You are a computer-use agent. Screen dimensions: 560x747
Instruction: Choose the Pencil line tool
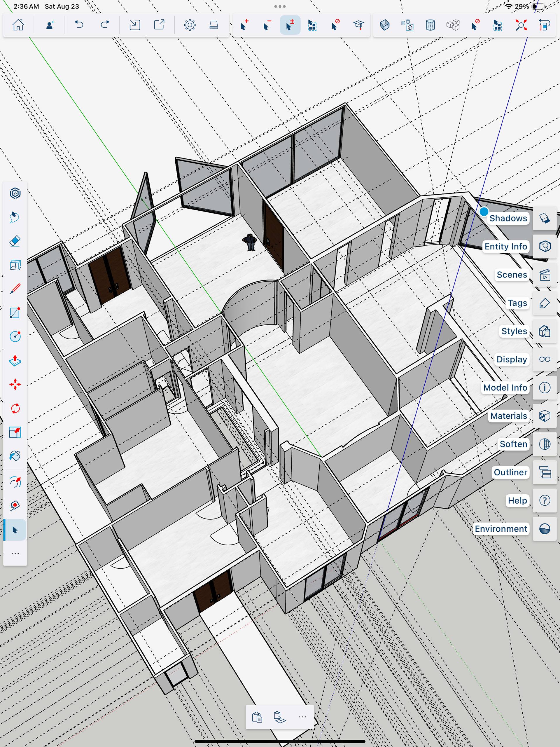click(15, 289)
